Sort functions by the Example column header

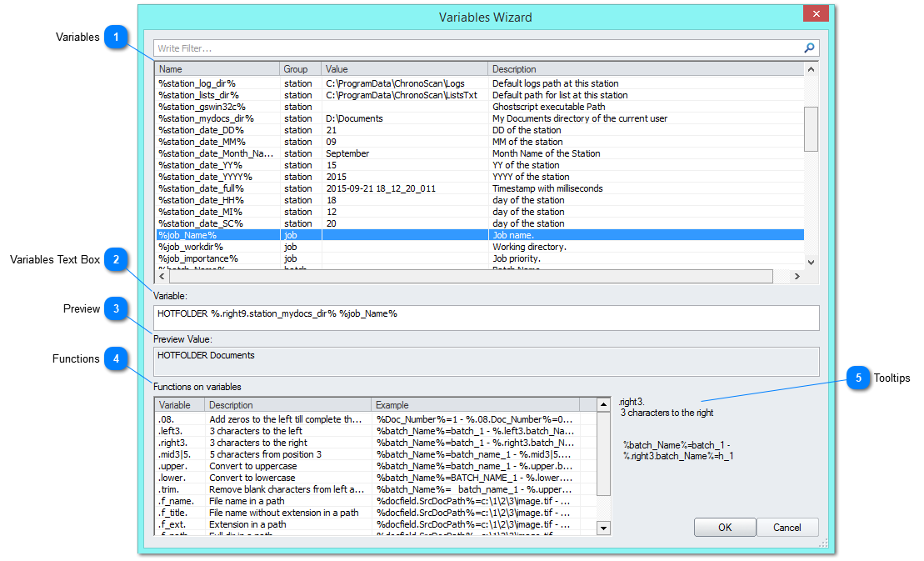433,404
